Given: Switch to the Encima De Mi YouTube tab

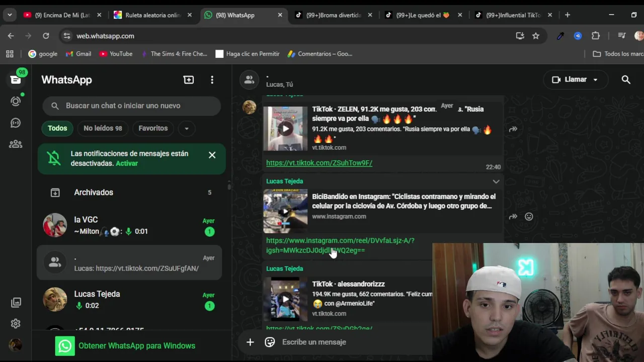Looking at the screenshot, I should pos(62,15).
